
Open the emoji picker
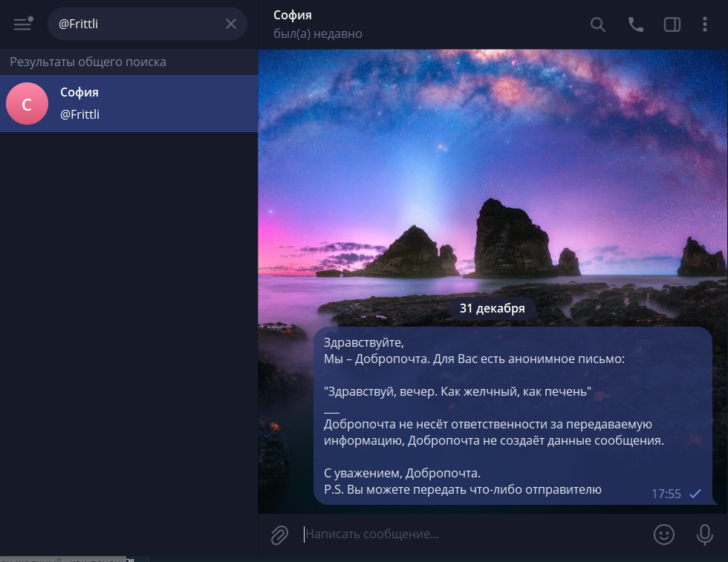click(664, 534)
